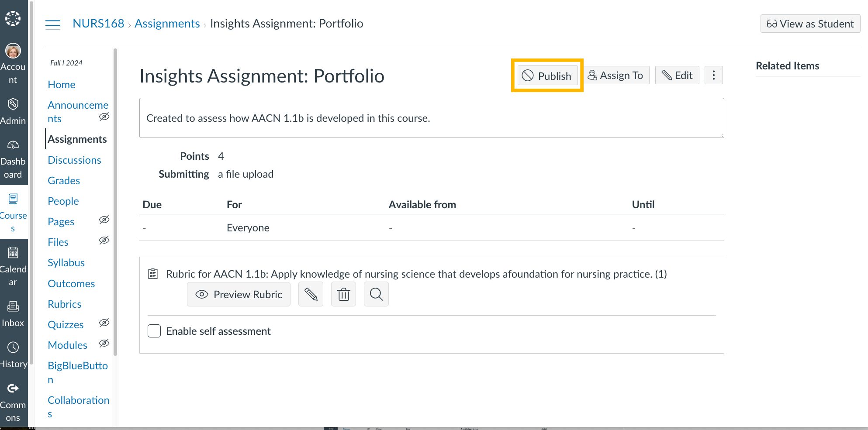Screen dimensions: 868x430
Task: Open the Admin shield icon
Action: point(13,104)
